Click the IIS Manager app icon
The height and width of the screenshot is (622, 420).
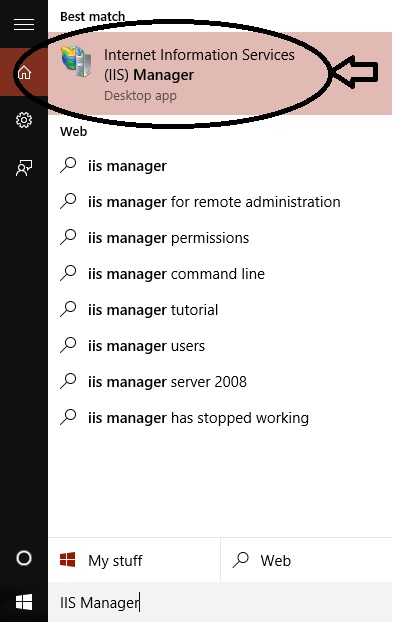click(x=76, y=61)
